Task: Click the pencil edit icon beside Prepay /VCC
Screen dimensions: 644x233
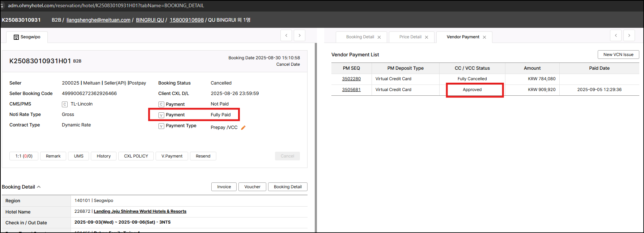Action: pos(243,128)
